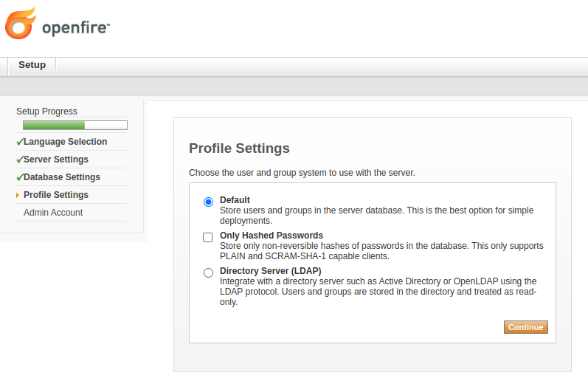Select Profile Settings step in sidebar
The height and width of the screenshot is (384, 588).
(x=56, y=195)
